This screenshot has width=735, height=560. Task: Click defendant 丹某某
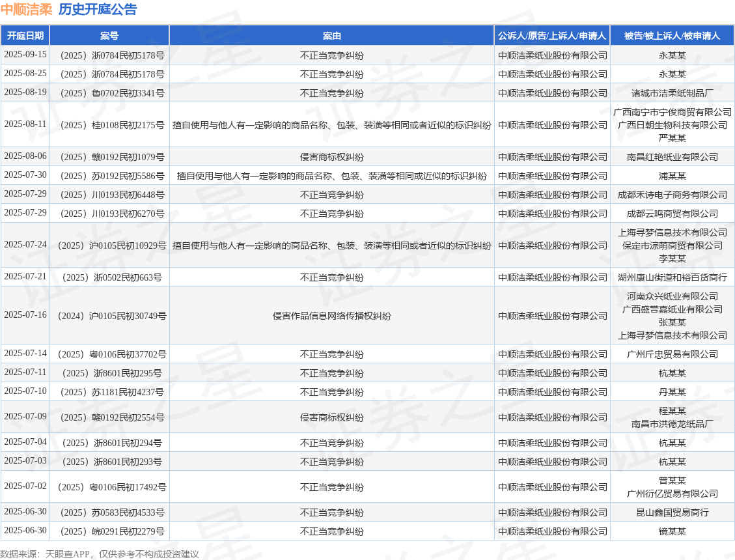[x=673, y=391]
